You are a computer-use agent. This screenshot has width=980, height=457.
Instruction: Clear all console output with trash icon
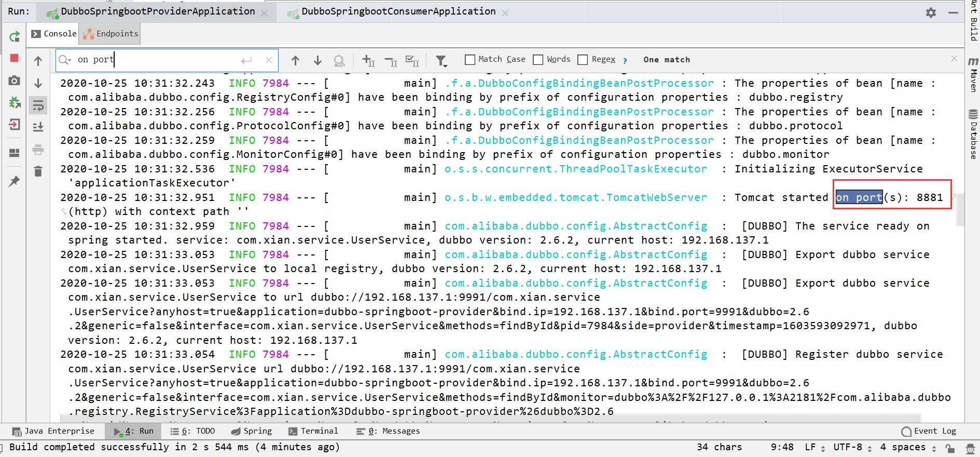point(38,171)
